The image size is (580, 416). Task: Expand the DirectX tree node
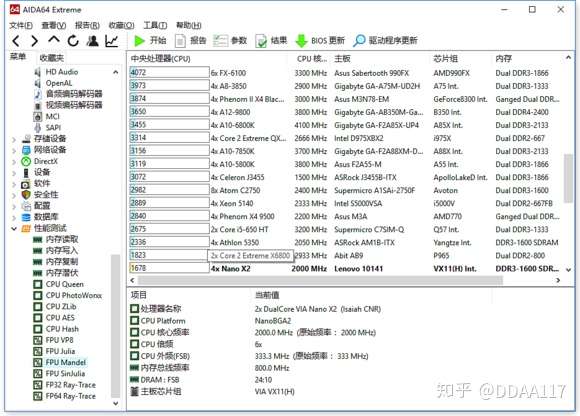14,162
